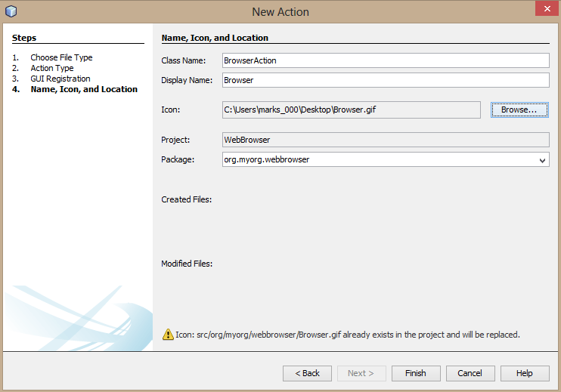The width and height of the screenshot is (561, 392).
Task: Click the Browser.gif already exists warning text
Action: click(x=348, y=334)
